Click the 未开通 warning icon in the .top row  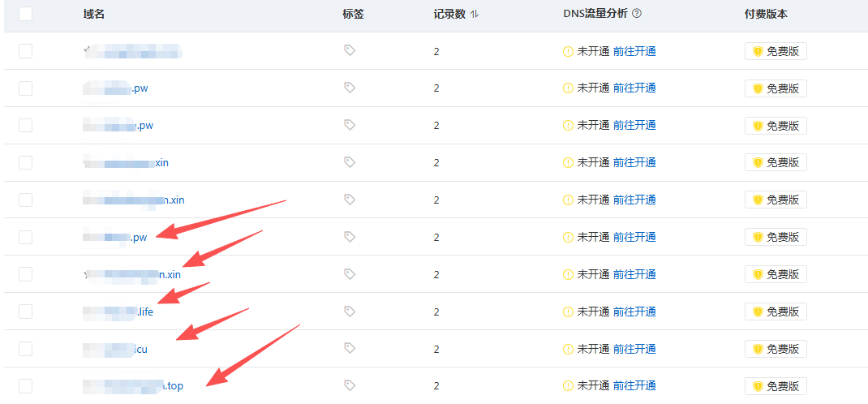(x=568, y=386)
